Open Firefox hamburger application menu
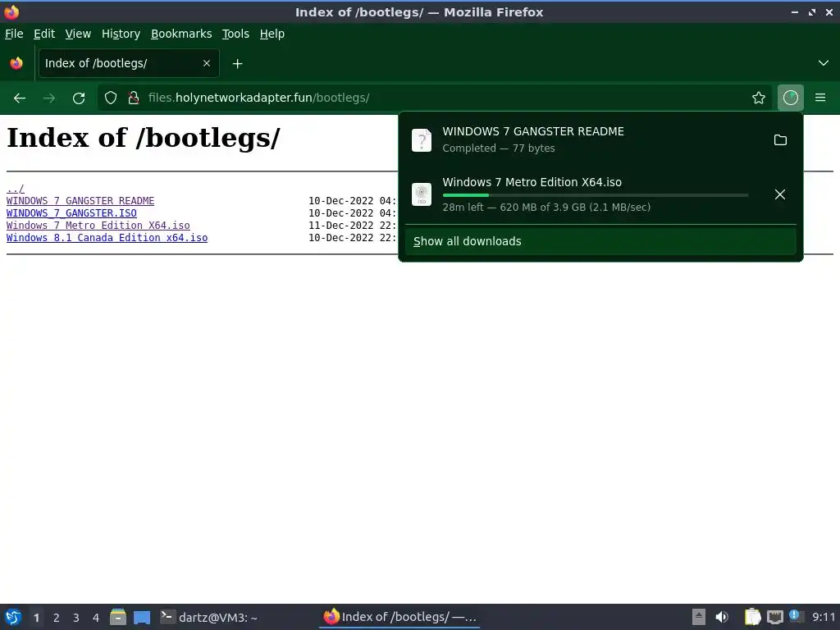Image resolution: width=840 pixels, height=630 pixels. tap(820, 98)
